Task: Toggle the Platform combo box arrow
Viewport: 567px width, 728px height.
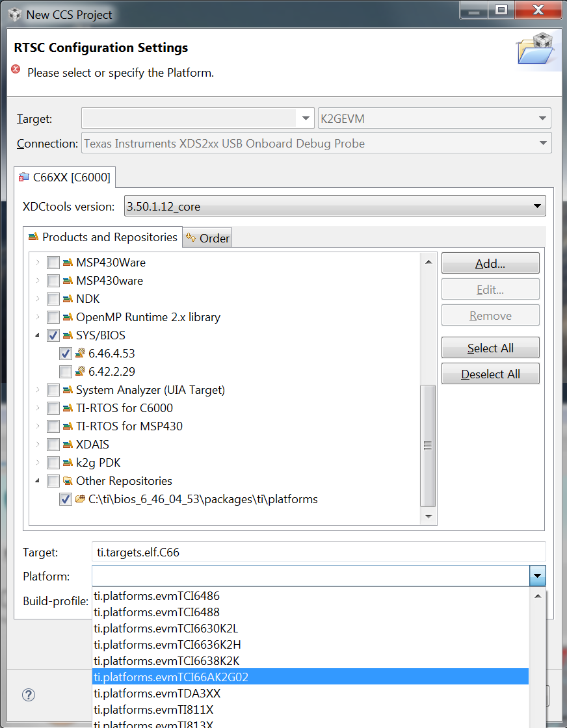Action: [x=537, y=576]
